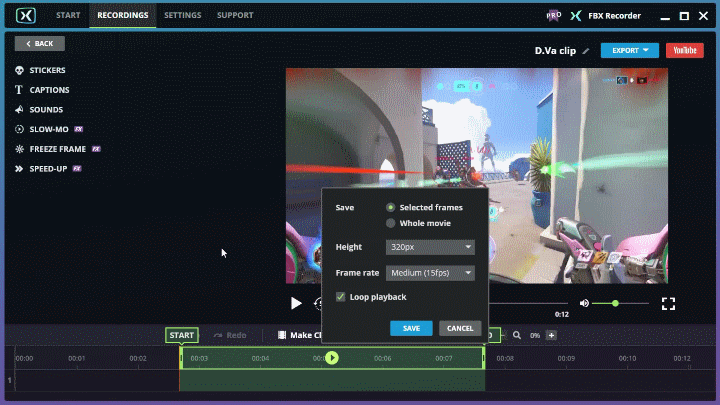720x405 pixels.
Task: Open the Stickers panel
Action: (x=40, y=70)
